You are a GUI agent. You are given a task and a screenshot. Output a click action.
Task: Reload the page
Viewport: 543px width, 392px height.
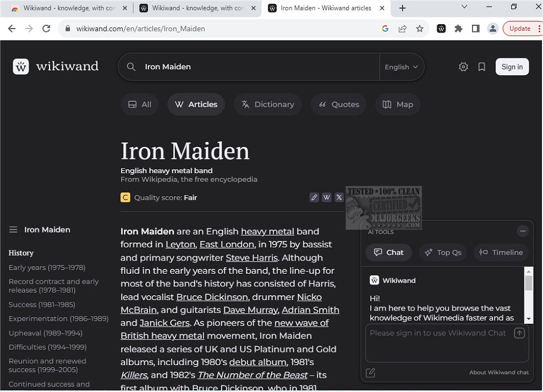point(46,29)
